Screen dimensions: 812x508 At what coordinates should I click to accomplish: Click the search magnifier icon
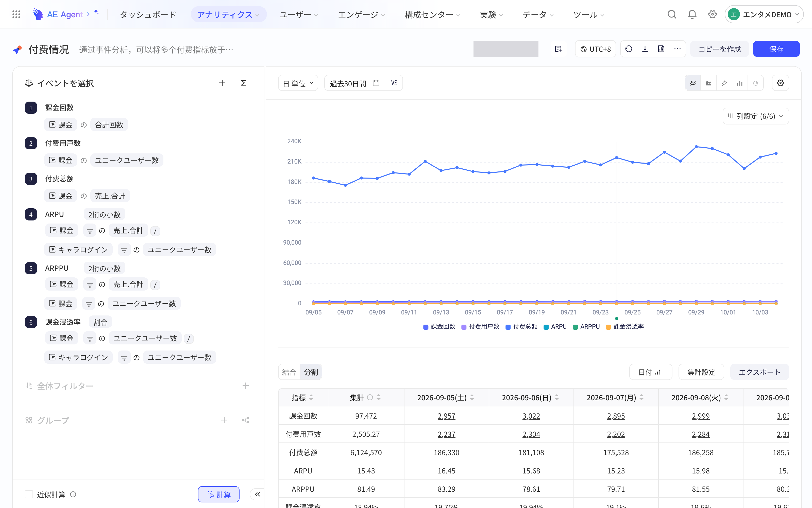(x=672, y=14)
